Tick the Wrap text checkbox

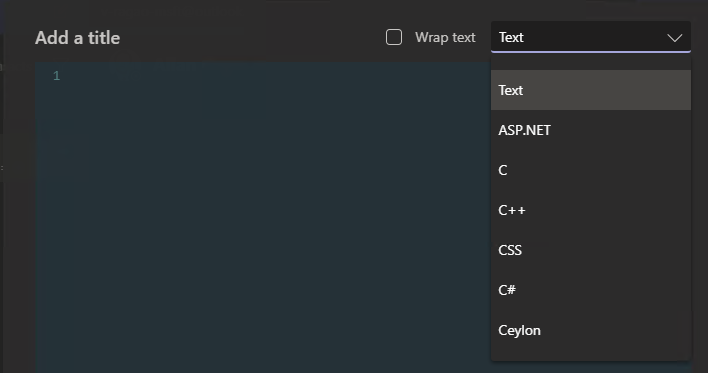(x=394, y=37)
